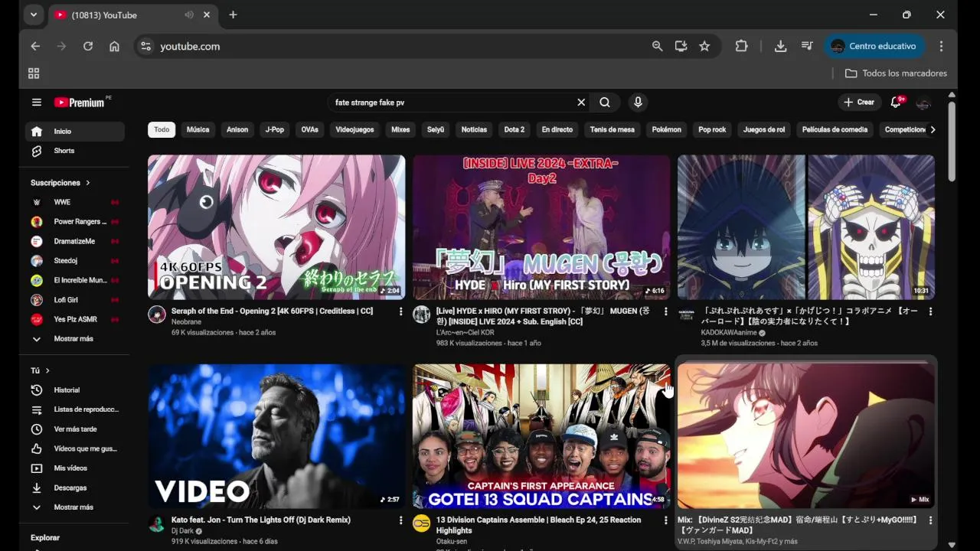Open Ver más tarde

pyautogui.click(x=75, y=429)
